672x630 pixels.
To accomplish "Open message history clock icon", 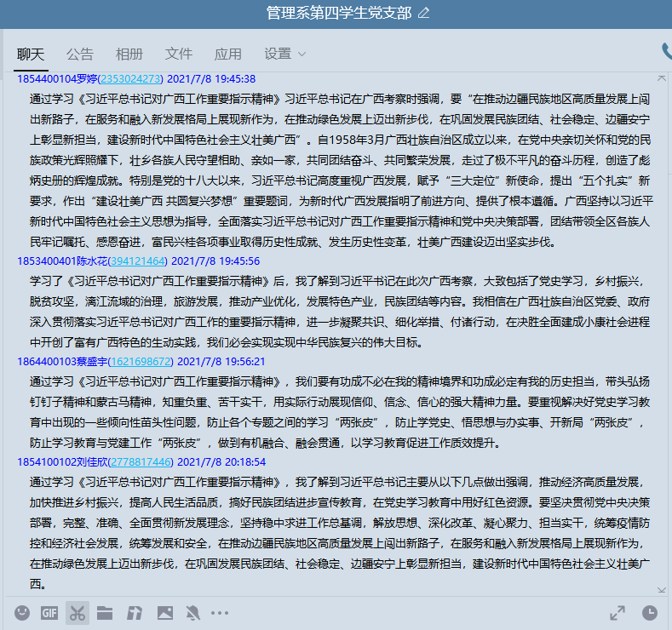I will [x=649, y=613].
